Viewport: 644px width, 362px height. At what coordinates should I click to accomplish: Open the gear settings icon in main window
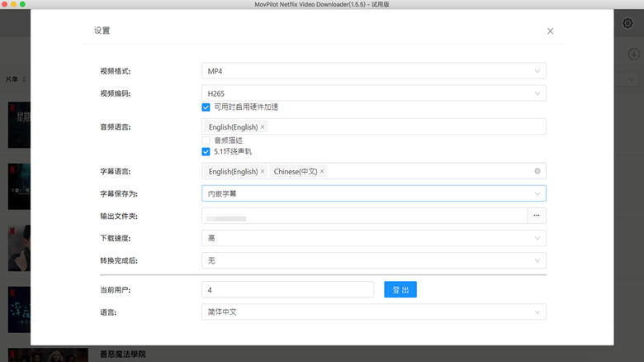(627, 23)
